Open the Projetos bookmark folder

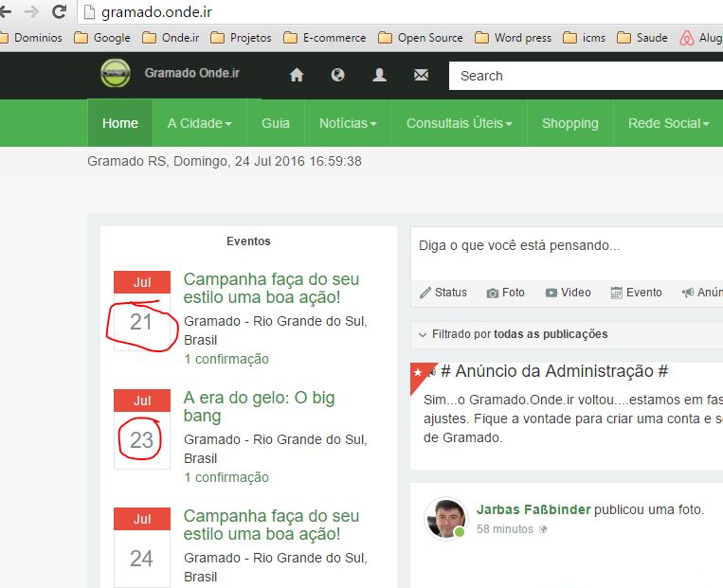click(241, 38)
